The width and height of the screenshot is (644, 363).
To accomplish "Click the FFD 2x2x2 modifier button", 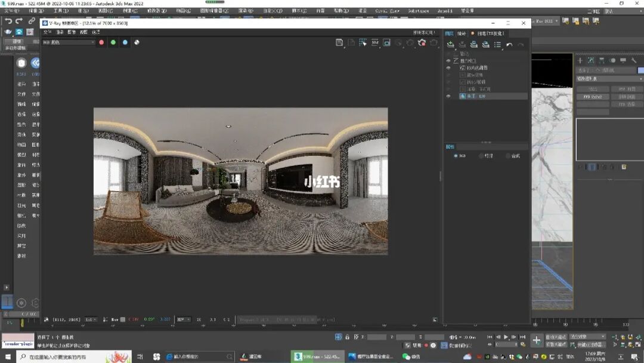I will pyautogui.click(x=593, y=97).
